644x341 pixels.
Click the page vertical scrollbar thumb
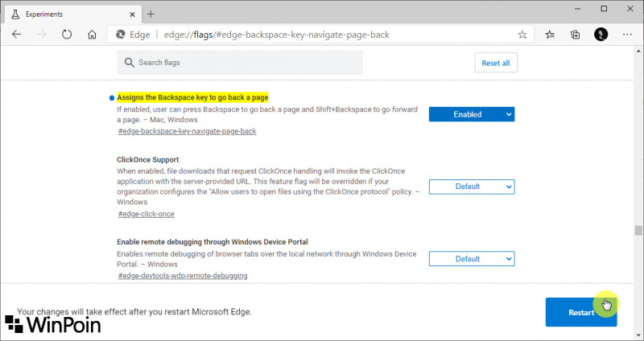click(x=638, y=230)
